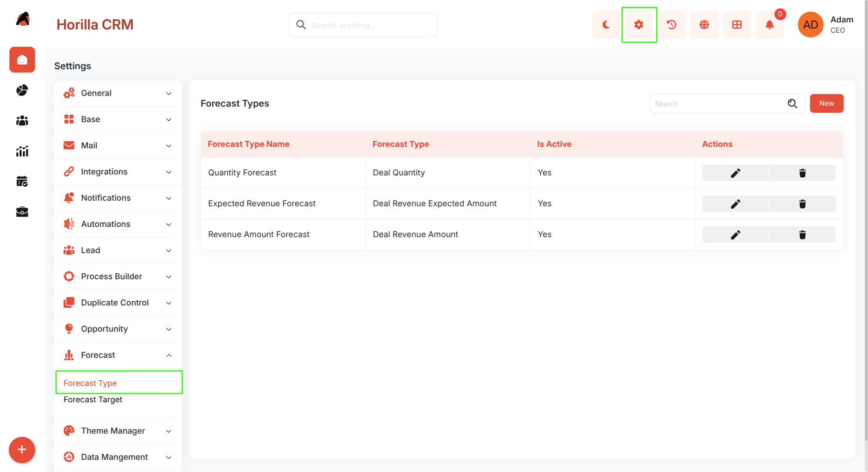Open notifications bell icon
The image size is (868, 472).
[770, 25]
